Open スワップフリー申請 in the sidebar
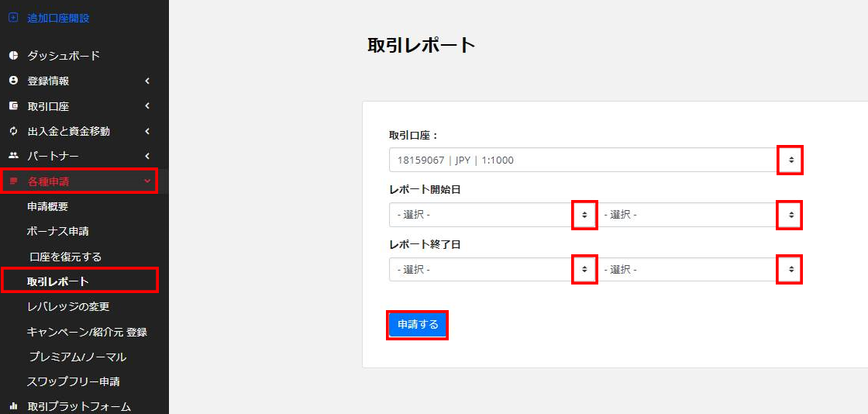This screenshot has width=868, height=414. tap(73, 382)
